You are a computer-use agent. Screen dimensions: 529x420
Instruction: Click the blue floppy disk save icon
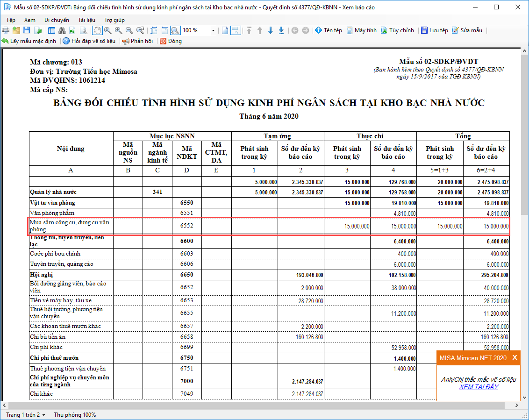coord(27,30)
